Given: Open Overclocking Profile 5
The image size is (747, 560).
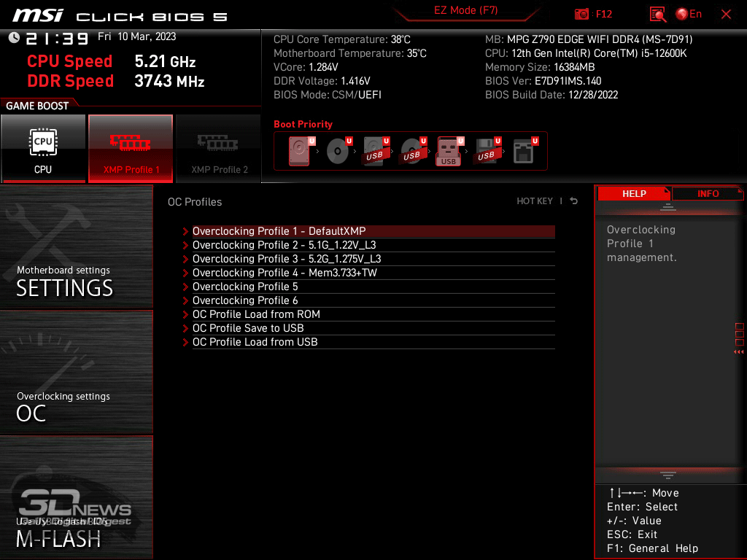Looking at the screenshot, I should point(373,286).
